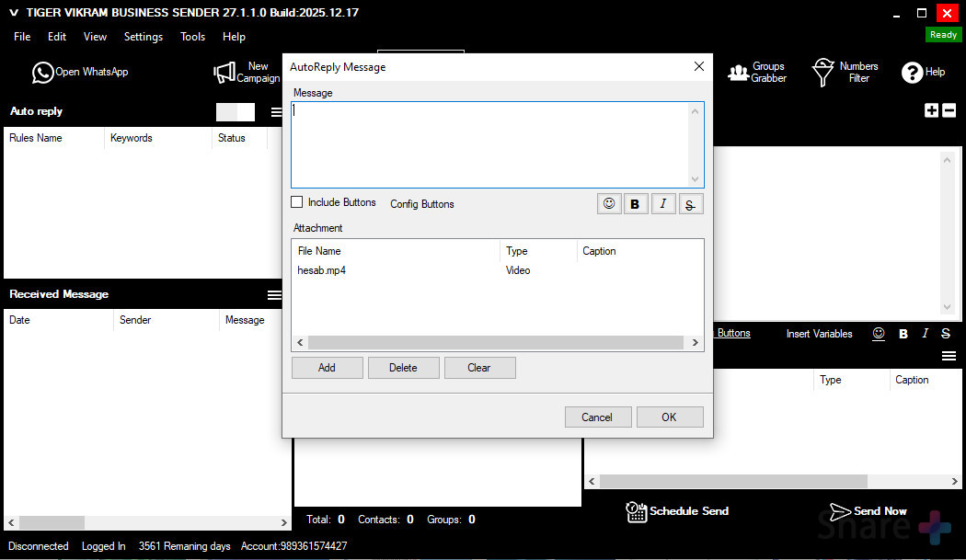
Task: Click the Buttons link in main window
Action: (x=733, y=333)
